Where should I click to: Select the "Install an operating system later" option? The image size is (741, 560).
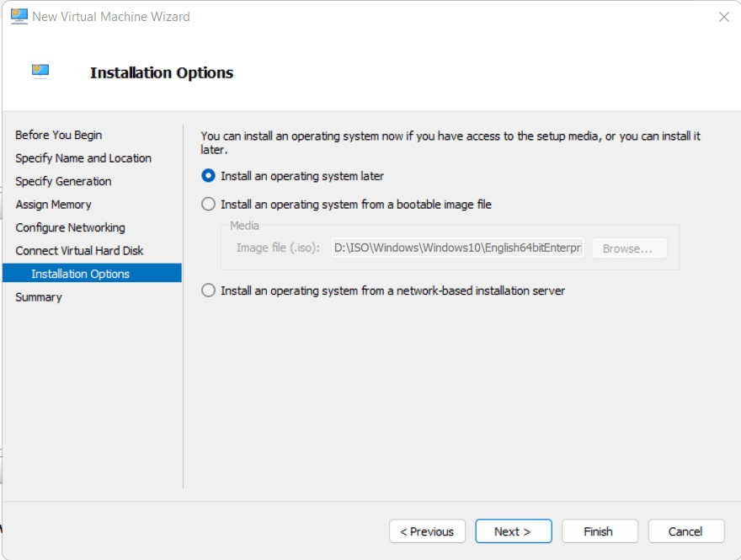(208, 176)
